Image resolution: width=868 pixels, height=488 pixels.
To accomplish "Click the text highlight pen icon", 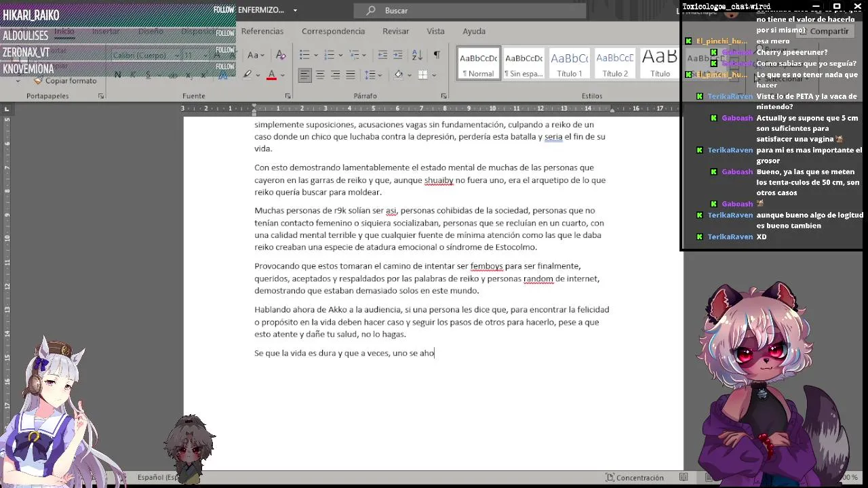I will click(x=248, y=75).
